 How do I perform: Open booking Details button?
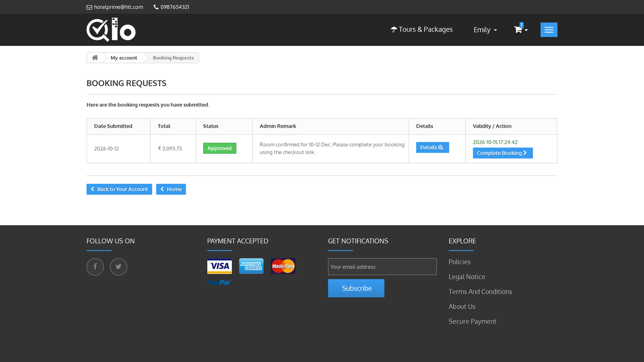432,147
